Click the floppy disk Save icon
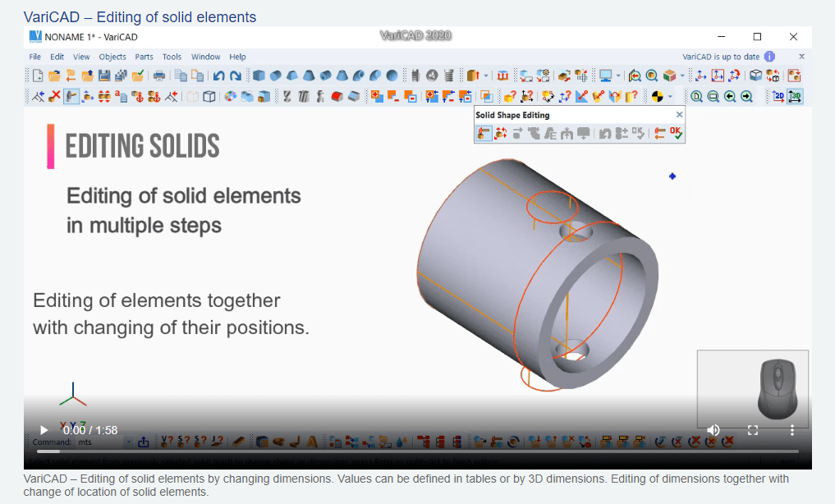This screenshot has width=835, height=504. [104, 76]
